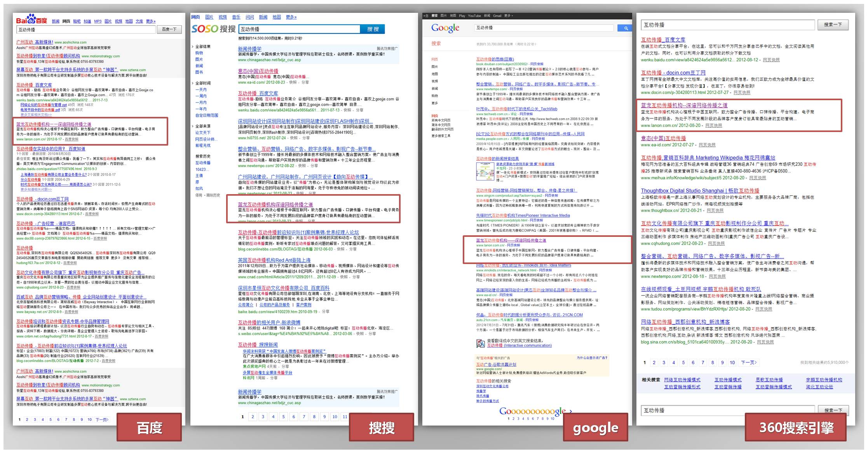Select 翻译的外文网页 in Google sidebar
This screenshot has width=868, height=450.
[x=442, y=129]
